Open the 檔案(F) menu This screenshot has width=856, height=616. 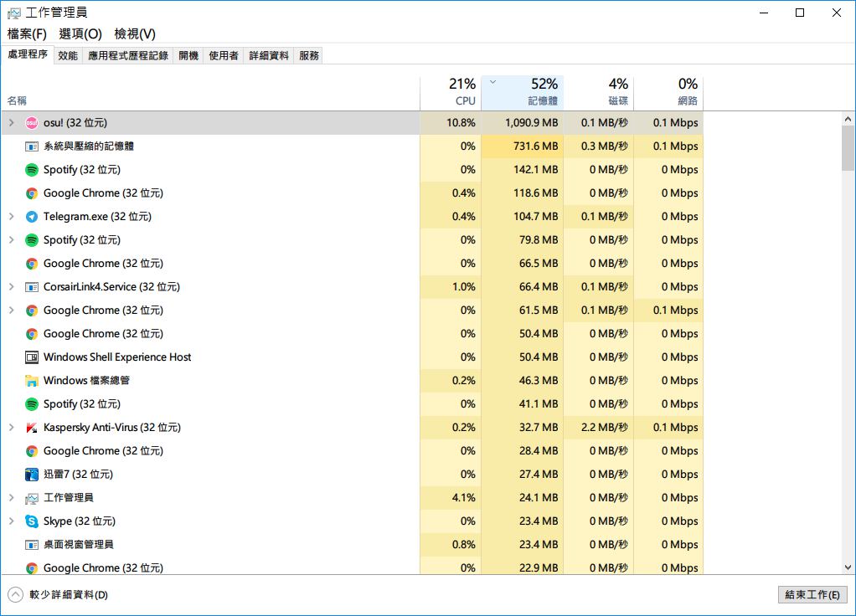[x=27, y=33]
